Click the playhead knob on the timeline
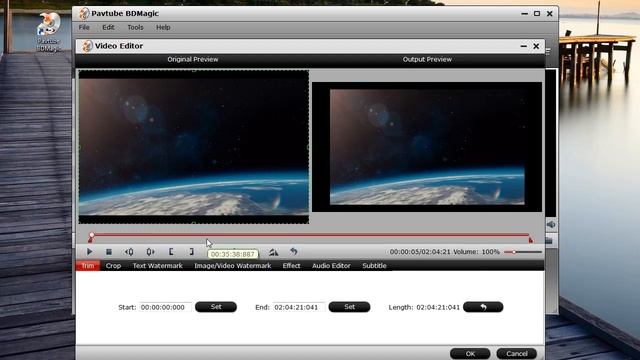640x360 pixels. [92, 235]
